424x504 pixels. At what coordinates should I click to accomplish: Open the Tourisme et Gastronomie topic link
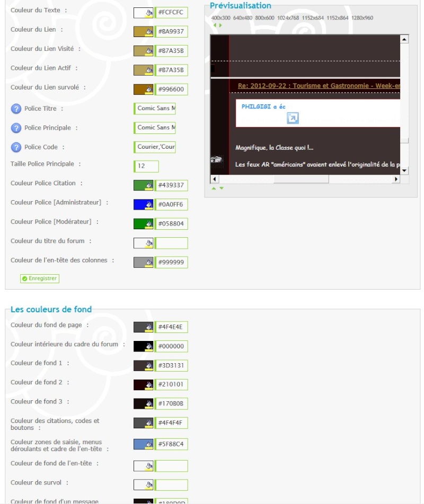click(319, 86)
